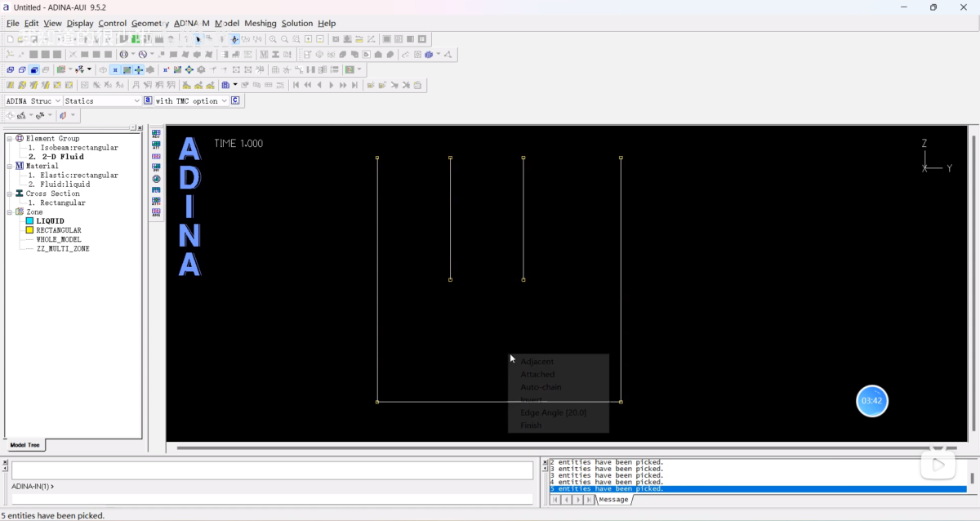Click the zoom minus frame icon
This screenshot has width=980, height=521.
[320, 39]
